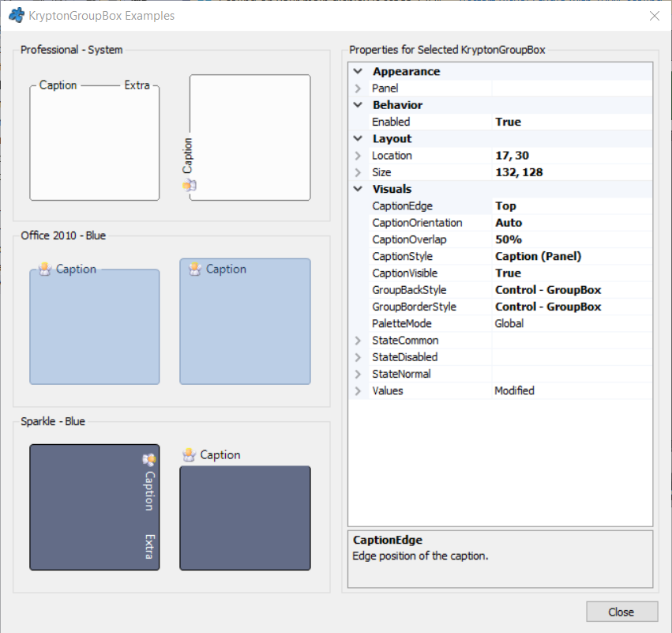Click the Extra text in Professional groupbox
Image resolution: width=672 pixels, height=633 pixels.
pos(137,85)
